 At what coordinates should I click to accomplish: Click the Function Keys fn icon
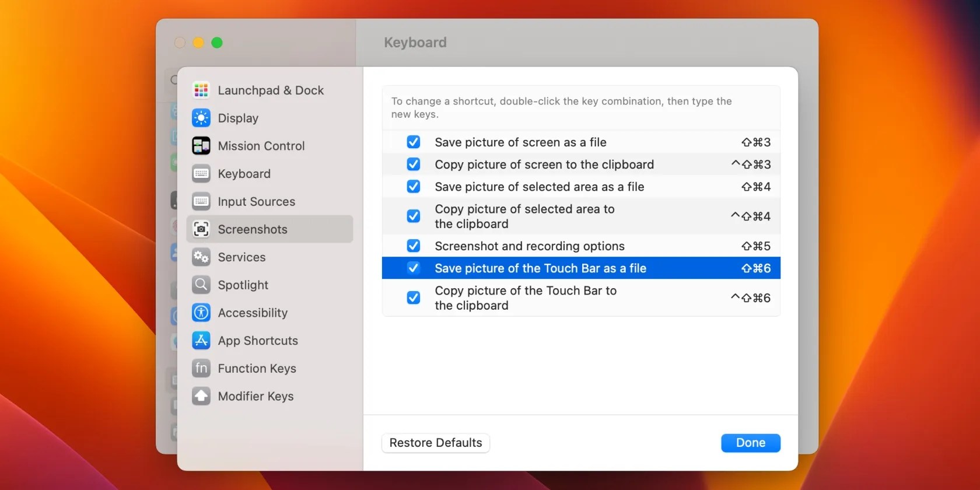(201, 368)
